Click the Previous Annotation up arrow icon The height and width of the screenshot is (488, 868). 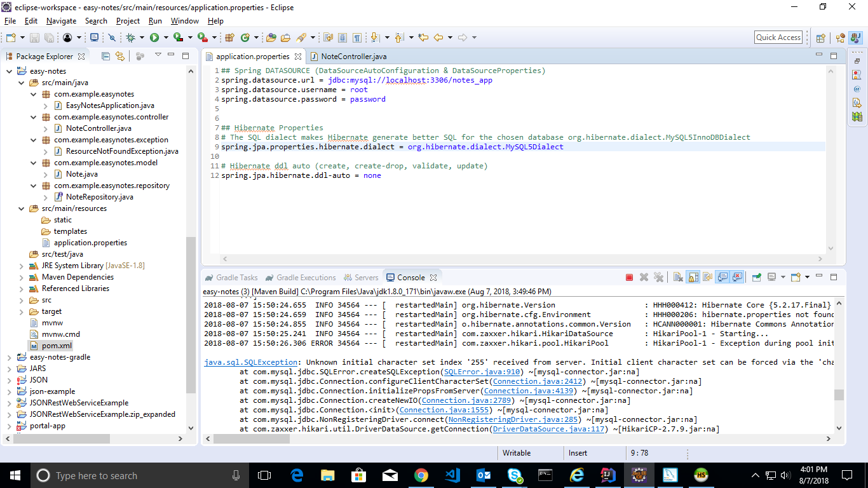398,37
